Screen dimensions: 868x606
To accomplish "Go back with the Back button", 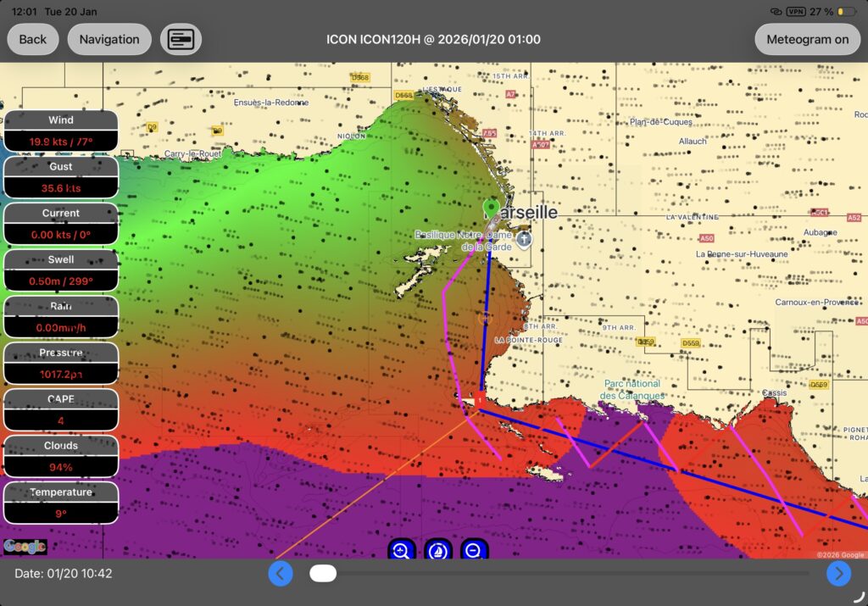I will tap(33, 39).
